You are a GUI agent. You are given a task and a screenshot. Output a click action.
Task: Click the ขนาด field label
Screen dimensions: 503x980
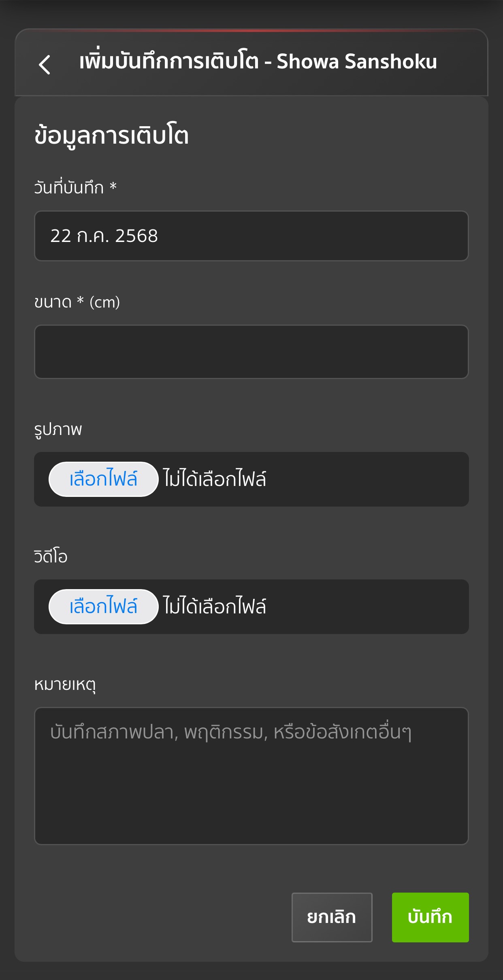point(53,302)
